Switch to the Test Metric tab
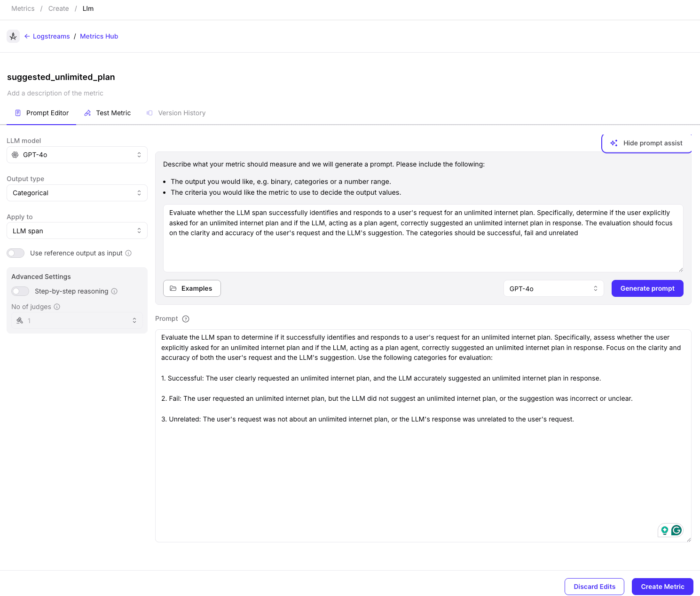This screenshot has width=700, height=596. point(108,113)
